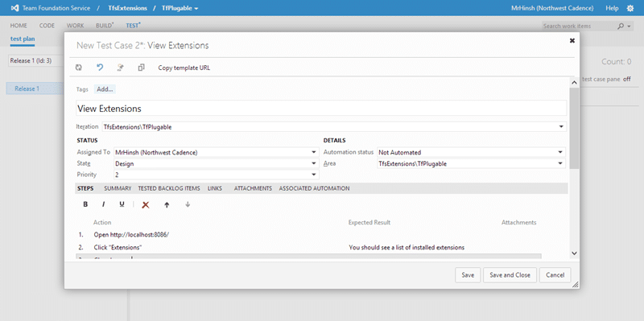Open the ATTACHMENTS tab

coord(253,188)
